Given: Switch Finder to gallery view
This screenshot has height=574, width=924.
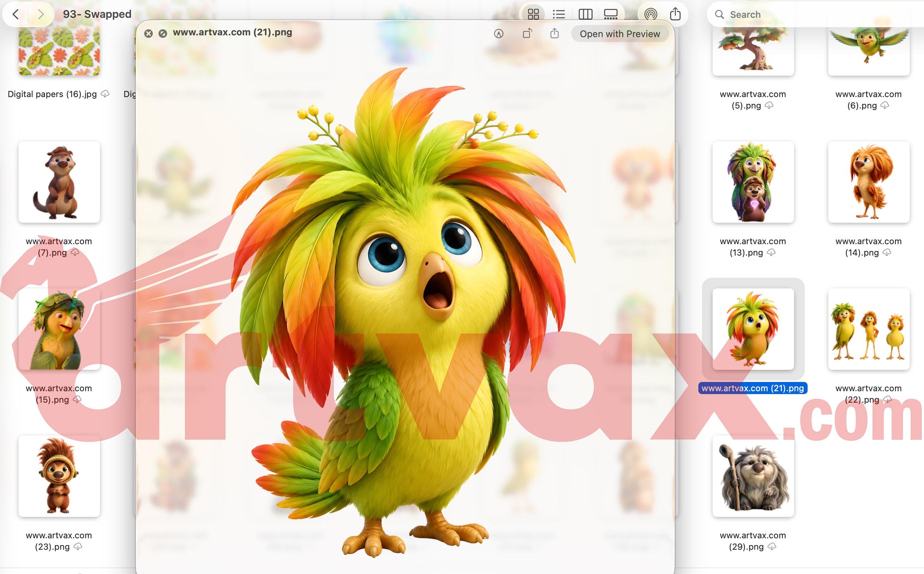Looking at the screenshot, I should point(611,14).
